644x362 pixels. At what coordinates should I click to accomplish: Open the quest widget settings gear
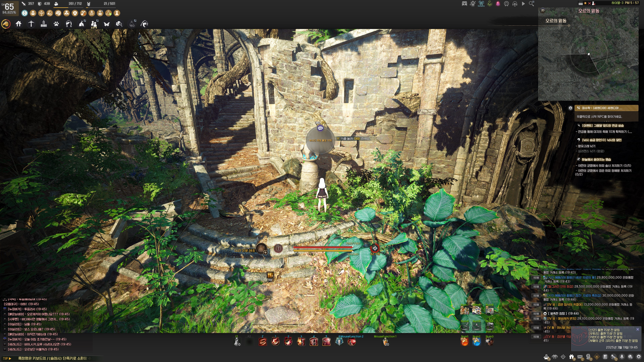570,108
